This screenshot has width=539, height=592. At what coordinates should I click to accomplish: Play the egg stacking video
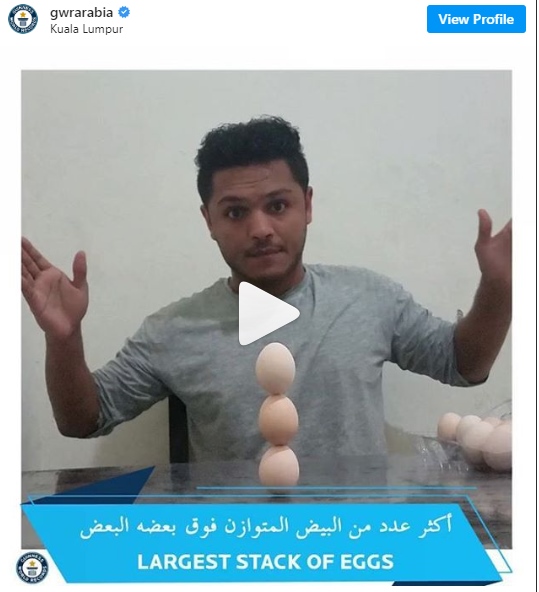[268, 313]
